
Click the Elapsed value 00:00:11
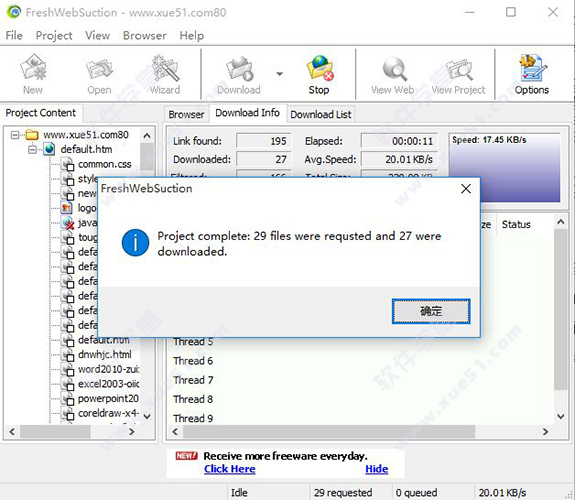tap(399, 141)
